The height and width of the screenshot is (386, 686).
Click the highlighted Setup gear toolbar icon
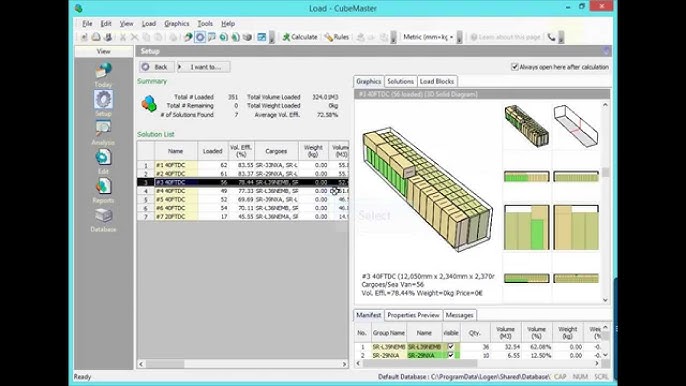click(x=200, y=37)
